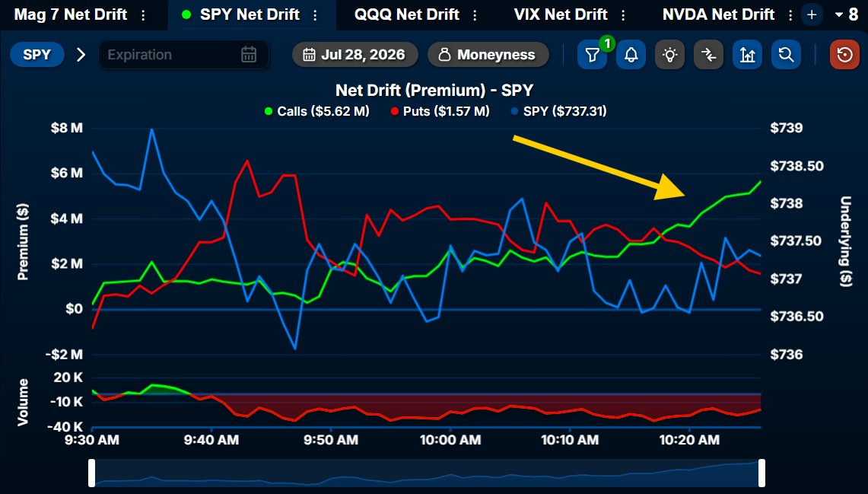Switch to VIX Net Drift tab
Viewport: 868px width, 494px height.
coord(561,14)
